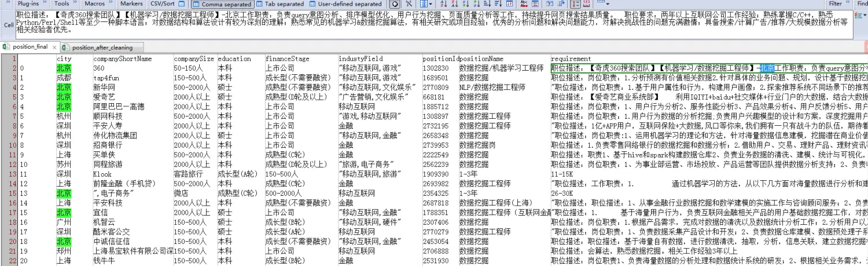Viewport: 868px width, 266px height.
Task: Select position id 2531930 cell
Action: [x=436, y=261]
